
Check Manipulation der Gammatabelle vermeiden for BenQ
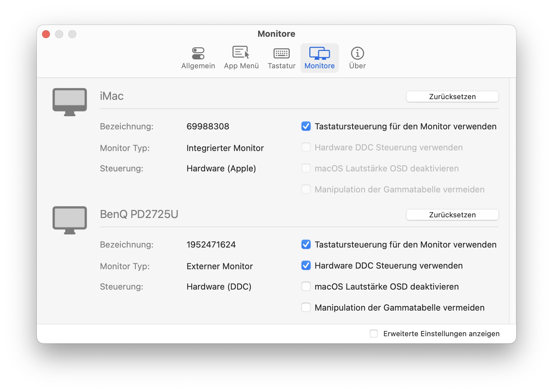point(306,308)
